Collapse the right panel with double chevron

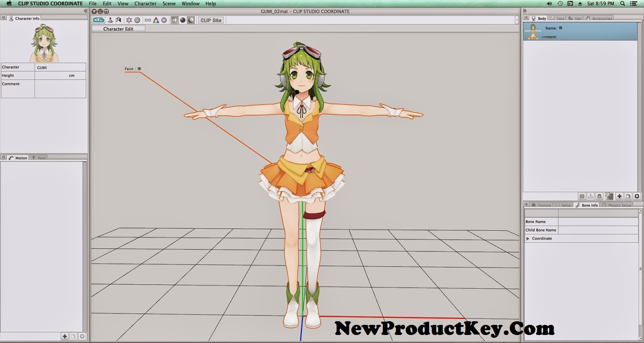pos(525,11)
